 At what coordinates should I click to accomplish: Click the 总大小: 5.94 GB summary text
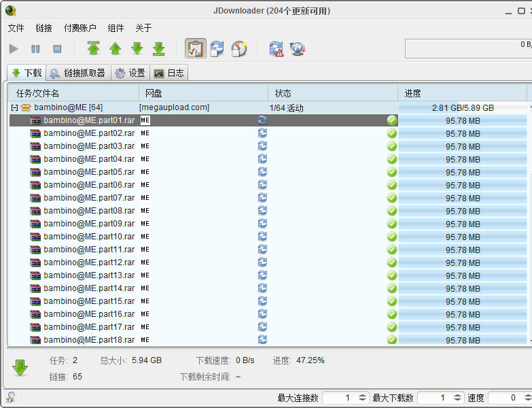(130, 360)
